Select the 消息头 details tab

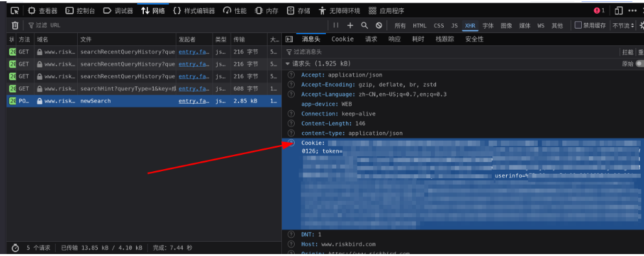click(x=311, y=39)
